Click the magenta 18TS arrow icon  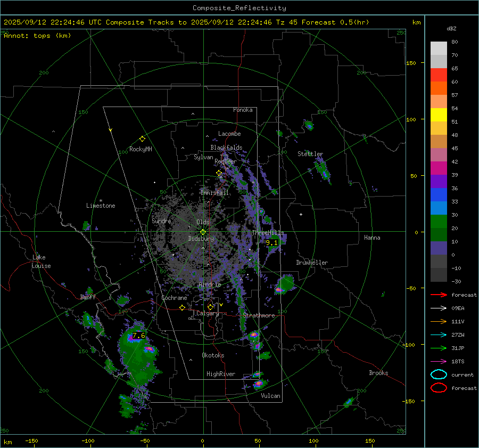coord(439,362)
